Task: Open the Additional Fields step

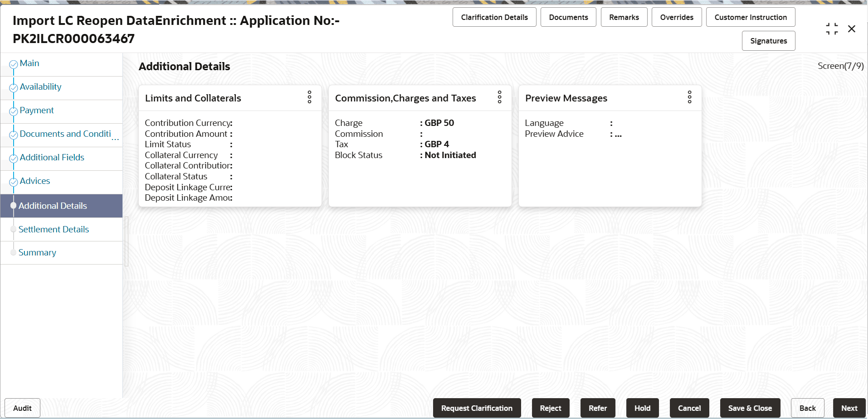Action: pos(52,158)
